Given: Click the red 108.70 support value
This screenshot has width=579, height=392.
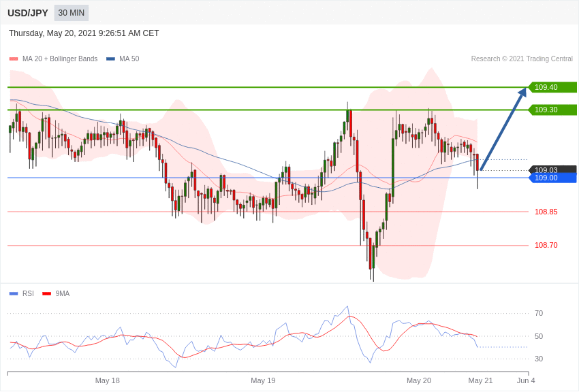Looking at the screenshot, I should (x=546, y=245).
